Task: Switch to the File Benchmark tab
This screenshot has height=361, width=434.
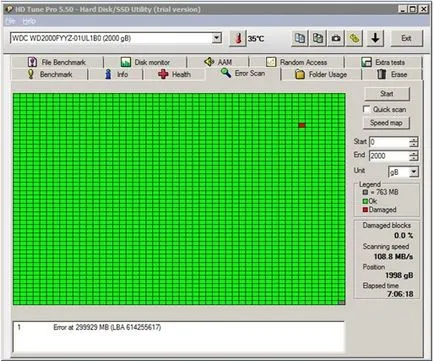Action: 57,62
